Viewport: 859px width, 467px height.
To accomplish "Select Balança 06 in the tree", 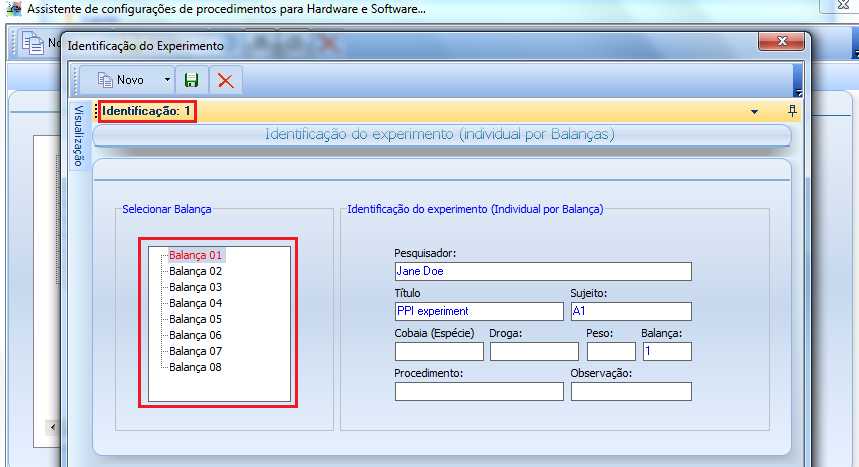I will [x=195, y=335].
